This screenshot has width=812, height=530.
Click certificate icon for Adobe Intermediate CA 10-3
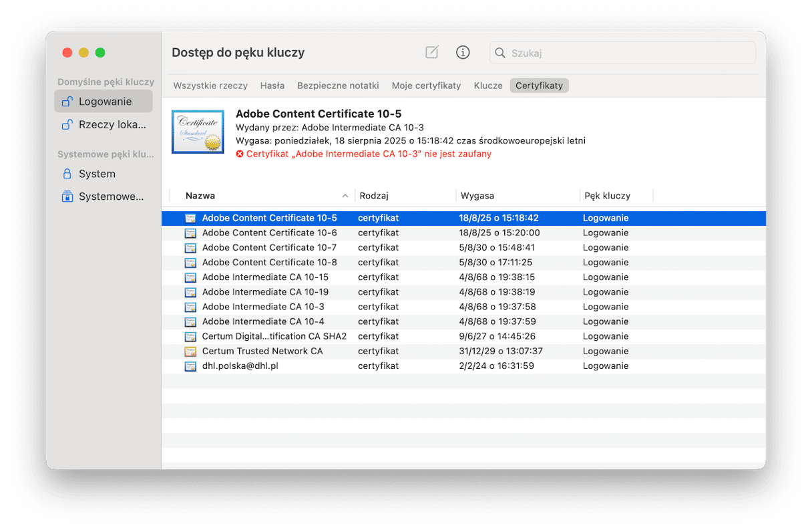pos(190,307)
